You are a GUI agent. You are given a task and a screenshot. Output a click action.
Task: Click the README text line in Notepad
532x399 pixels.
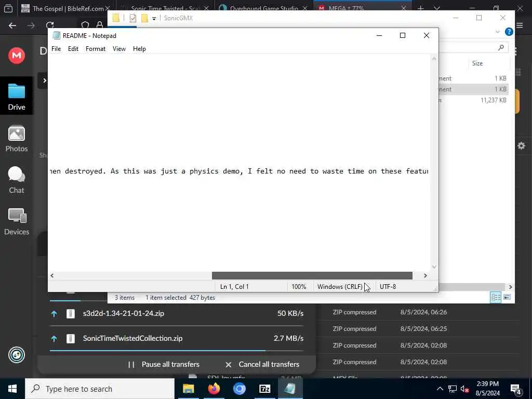coord(239,171)
